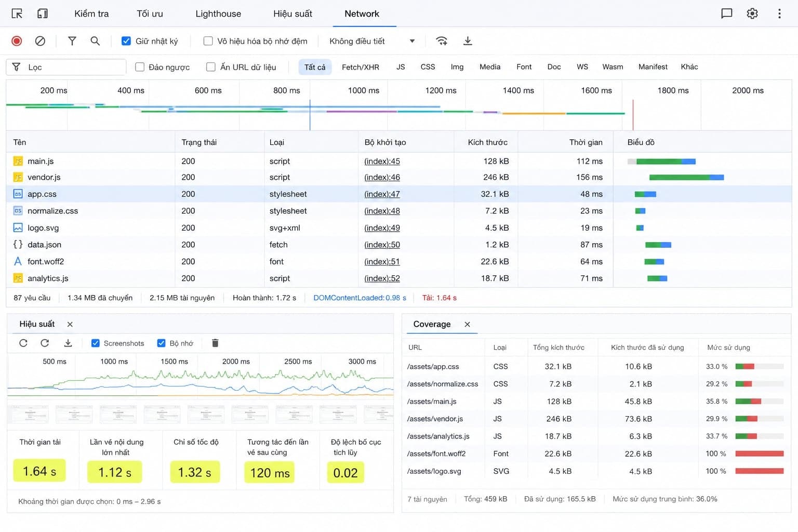The height and width of the screenshot is (532, 798).
Task: Check the Đảo ngược checkbox
Action: pyautogui.click(x=139, y=66)
